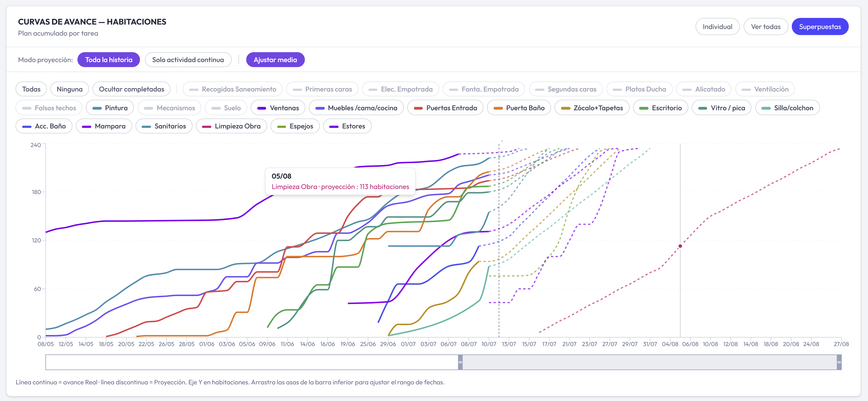Image resolution: width=868 pixels, height=401 pixels.
Task: Click the tooltip text showing 113 habitaciones
Action: [340, 187]
